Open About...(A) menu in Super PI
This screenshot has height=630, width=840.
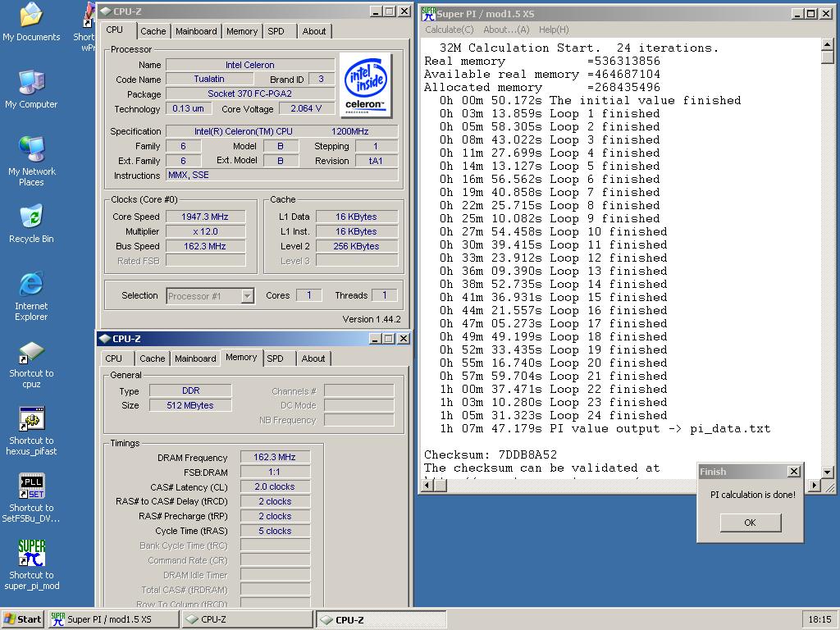point(506,30)
